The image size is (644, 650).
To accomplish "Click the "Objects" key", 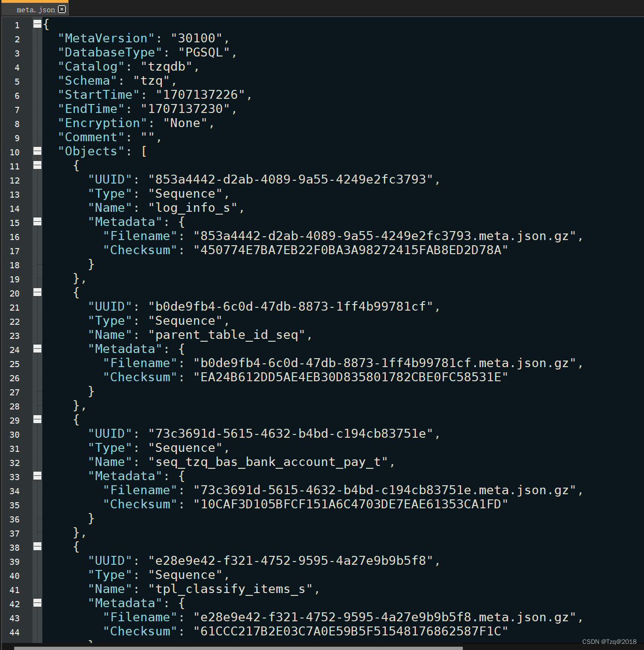I will pos(91,151).
